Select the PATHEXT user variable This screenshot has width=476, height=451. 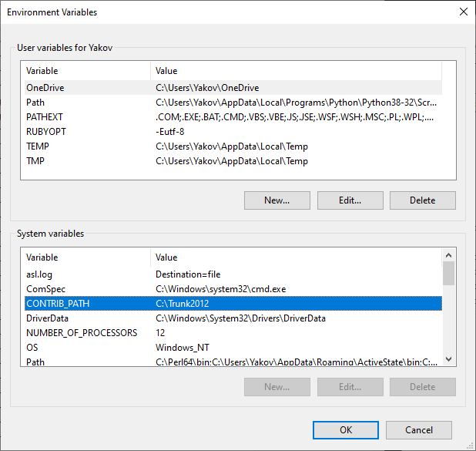point(45,117)
